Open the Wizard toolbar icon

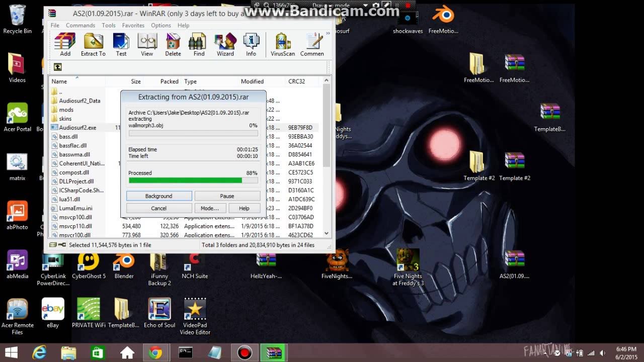pyautogui.click(x=225, y=44)
